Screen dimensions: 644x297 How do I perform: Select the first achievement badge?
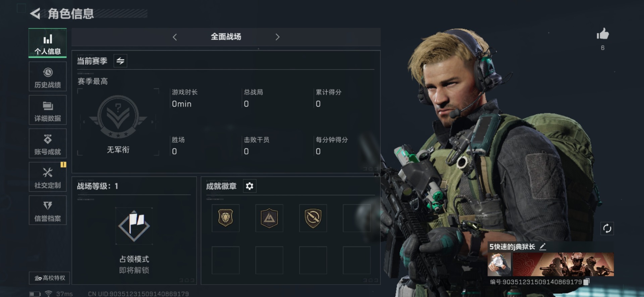(x=225, y=218)
